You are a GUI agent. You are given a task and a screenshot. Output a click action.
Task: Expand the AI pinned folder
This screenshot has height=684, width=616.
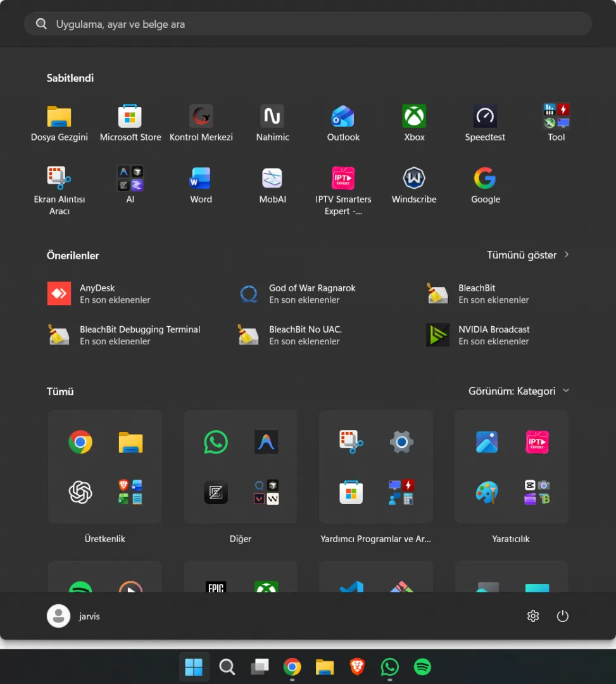pos(130,185)
